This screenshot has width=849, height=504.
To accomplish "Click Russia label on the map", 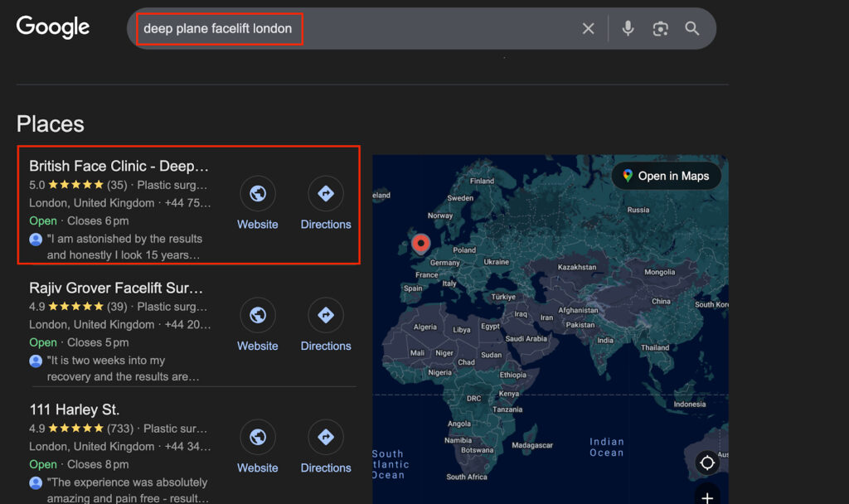I will (x=638, y=210).
